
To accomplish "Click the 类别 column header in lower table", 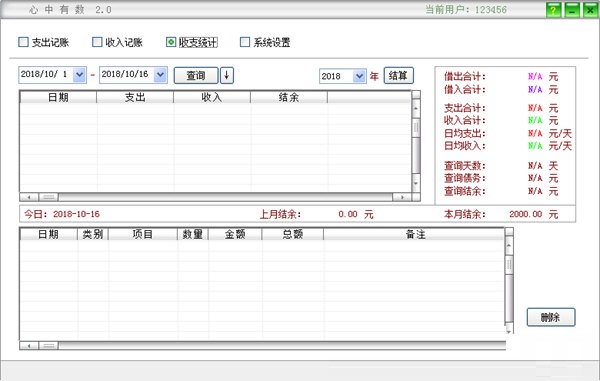I will (x=93, y=234).
